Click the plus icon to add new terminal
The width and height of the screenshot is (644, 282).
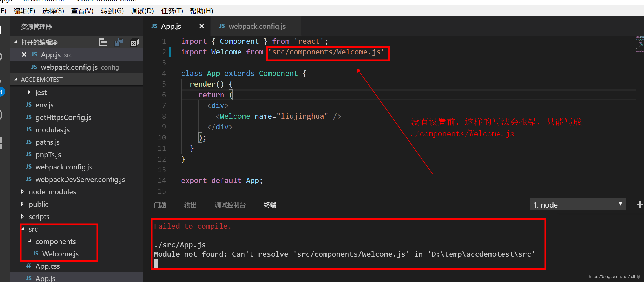[x=640, y=204]
